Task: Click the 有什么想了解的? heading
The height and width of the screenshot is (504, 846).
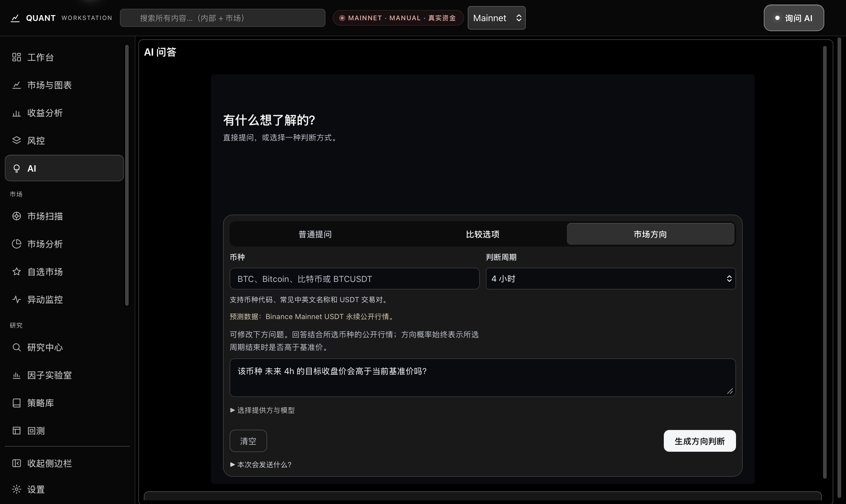Action: (269, 120)
